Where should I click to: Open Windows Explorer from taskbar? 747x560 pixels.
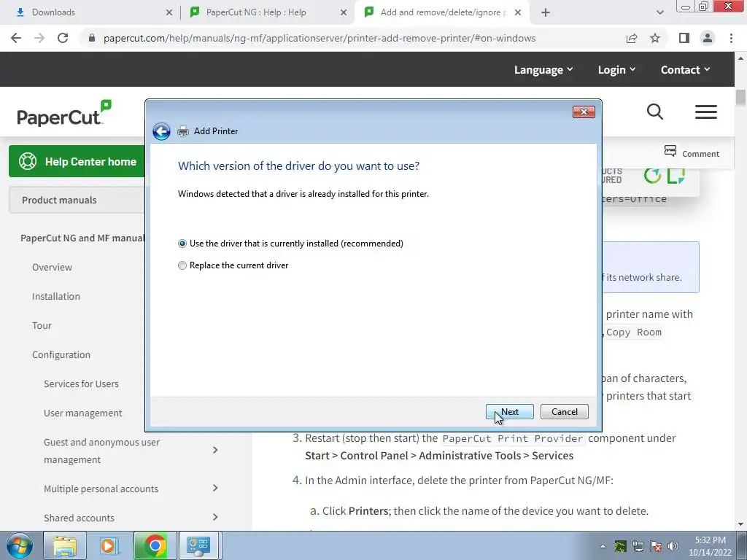click(x=65, y=545)
